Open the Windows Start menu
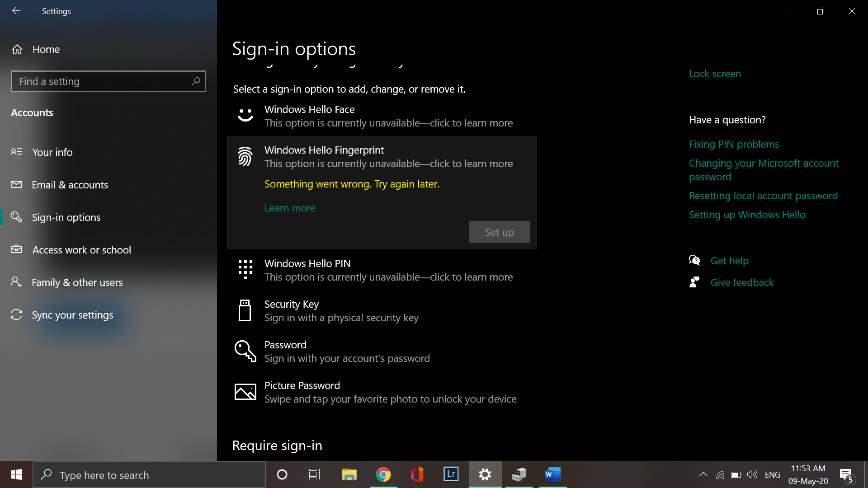 pos(16,474)
